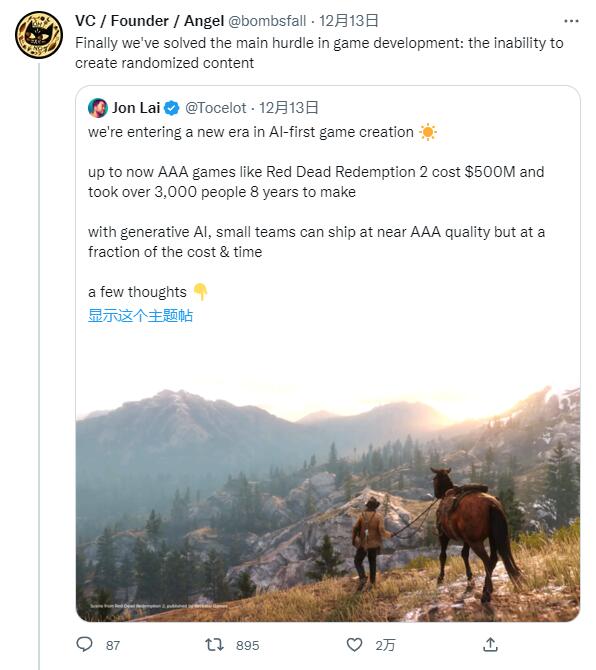Click VC / Founder / Angel display name
The height and width of the screenshot is (670, 596).
(150, 21)
